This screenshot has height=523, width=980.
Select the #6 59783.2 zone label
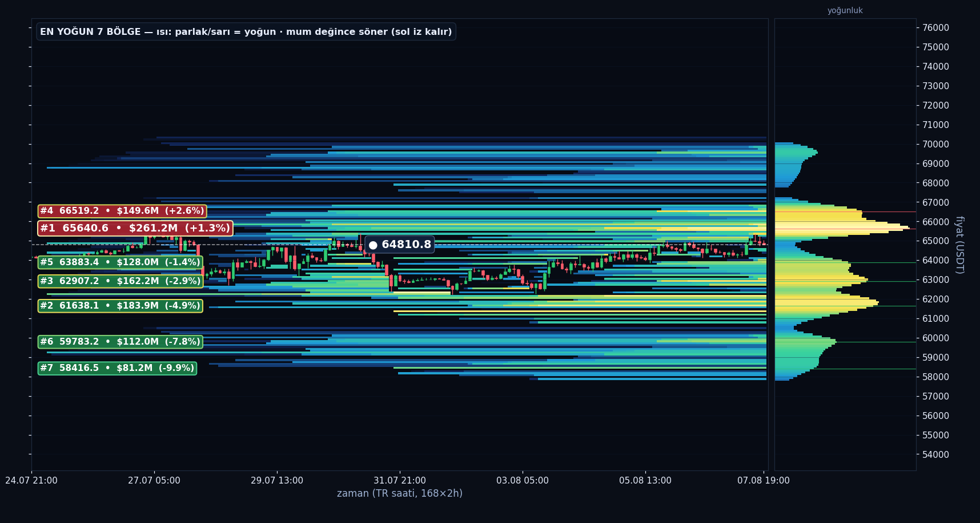pyautogui.click(x=121, y=342)
